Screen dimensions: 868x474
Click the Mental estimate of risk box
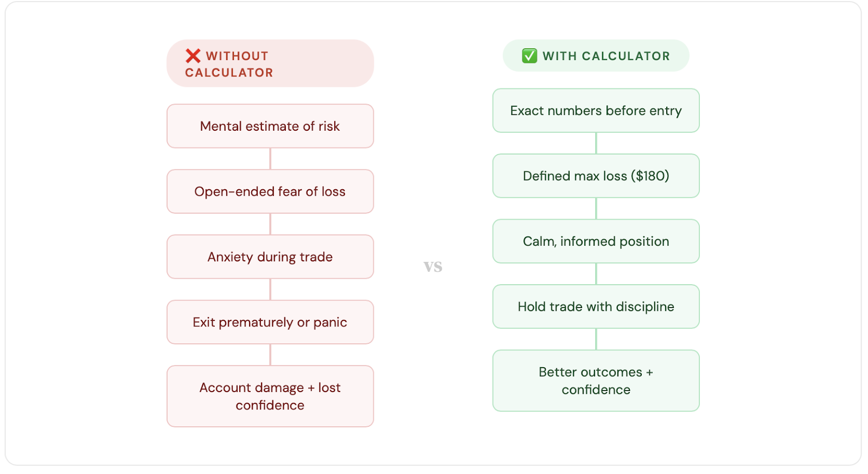270,126
